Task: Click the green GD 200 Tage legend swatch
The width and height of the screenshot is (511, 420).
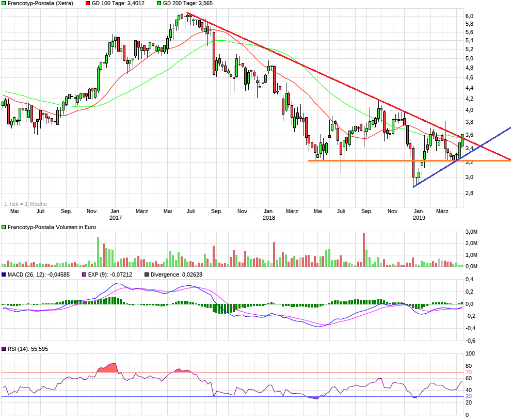Action: click(159, 3)
